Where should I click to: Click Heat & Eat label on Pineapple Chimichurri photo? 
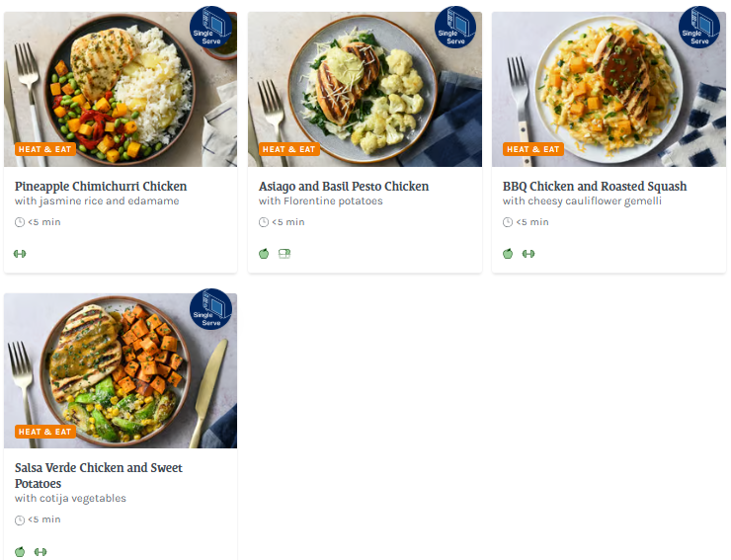(45, 149)
